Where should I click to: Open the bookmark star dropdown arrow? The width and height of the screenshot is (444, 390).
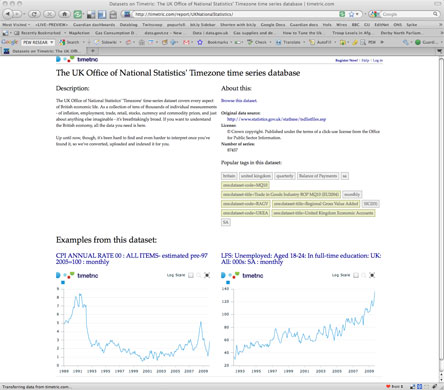pos(357,14)
